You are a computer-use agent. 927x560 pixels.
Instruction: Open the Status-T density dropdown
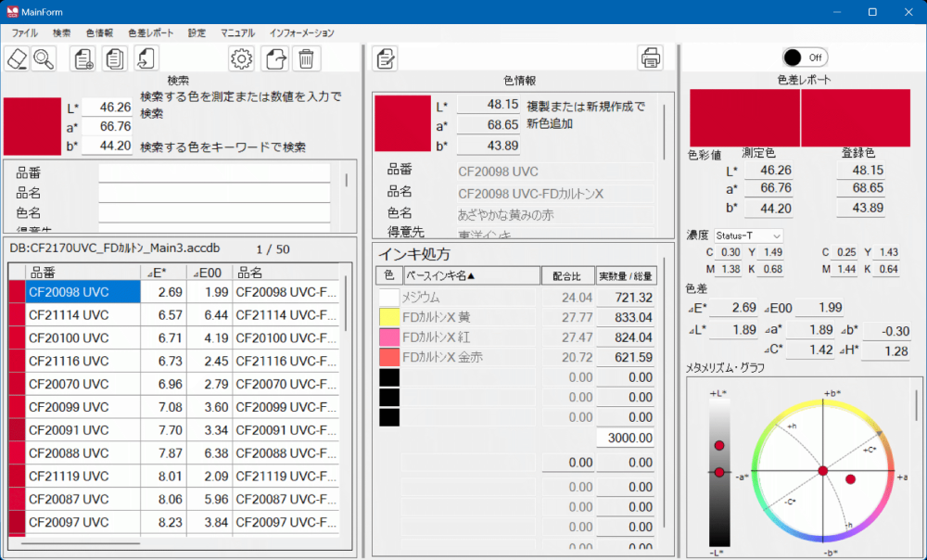747,235
